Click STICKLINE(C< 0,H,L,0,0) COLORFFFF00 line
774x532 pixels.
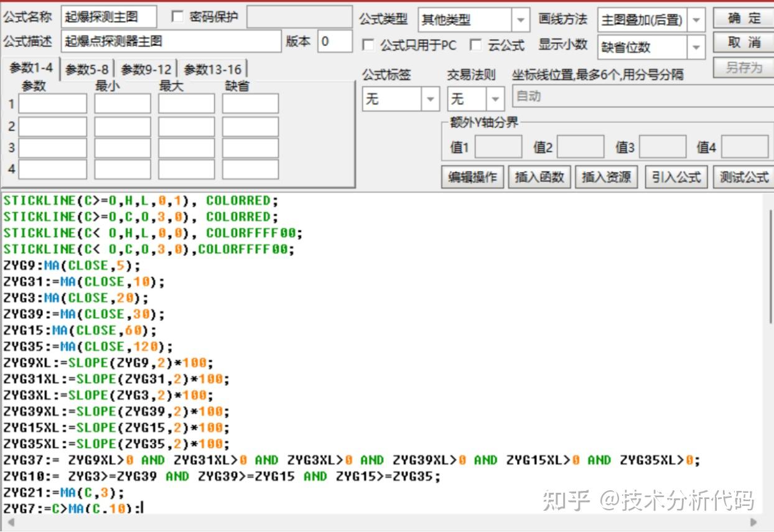pyautogui.click(x=152, y=233)
